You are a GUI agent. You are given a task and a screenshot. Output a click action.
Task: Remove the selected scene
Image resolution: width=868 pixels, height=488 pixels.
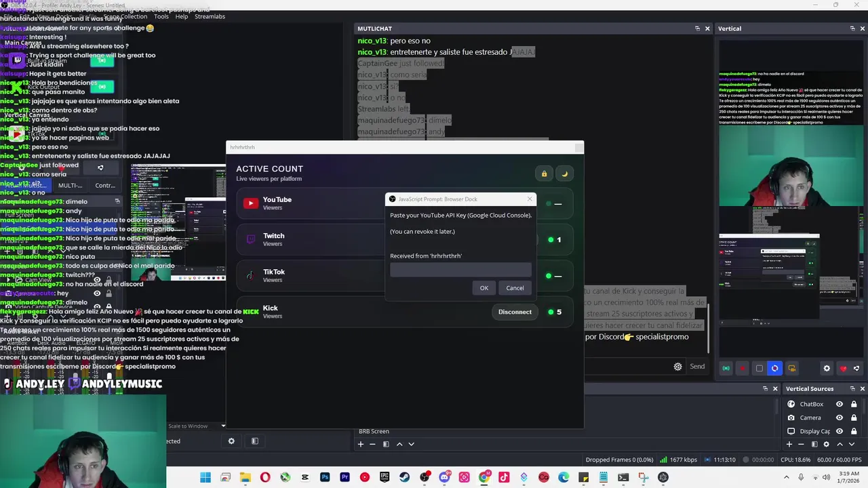pos(372,444)
